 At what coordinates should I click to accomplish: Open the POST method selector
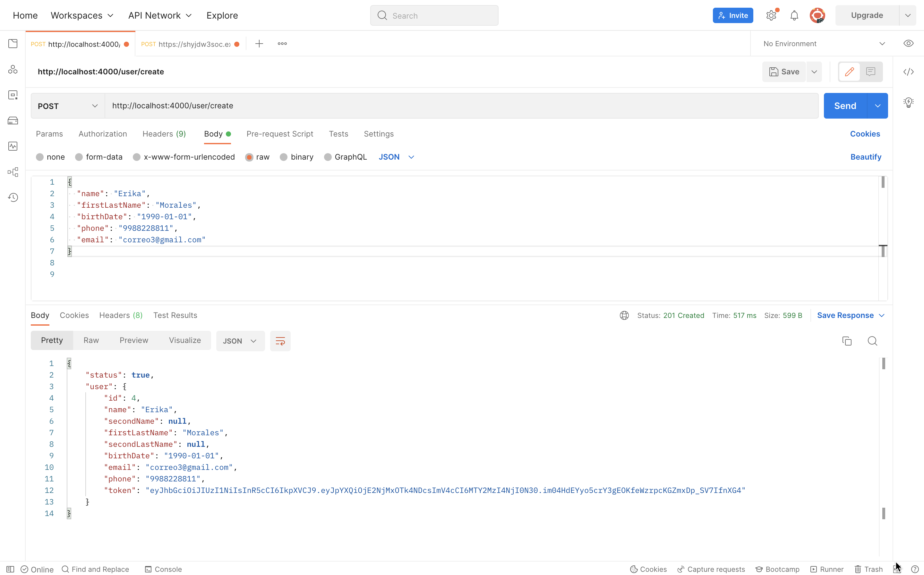click(67, 106)
